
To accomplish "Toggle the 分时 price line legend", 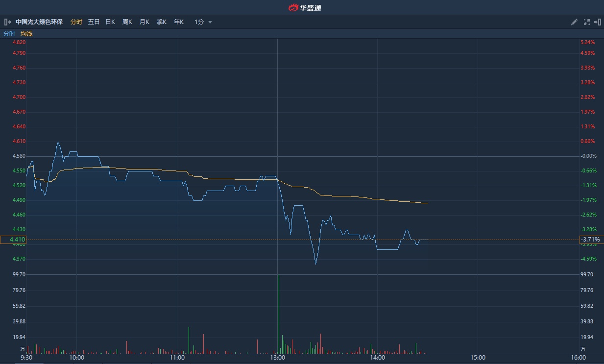I will 9,34.
